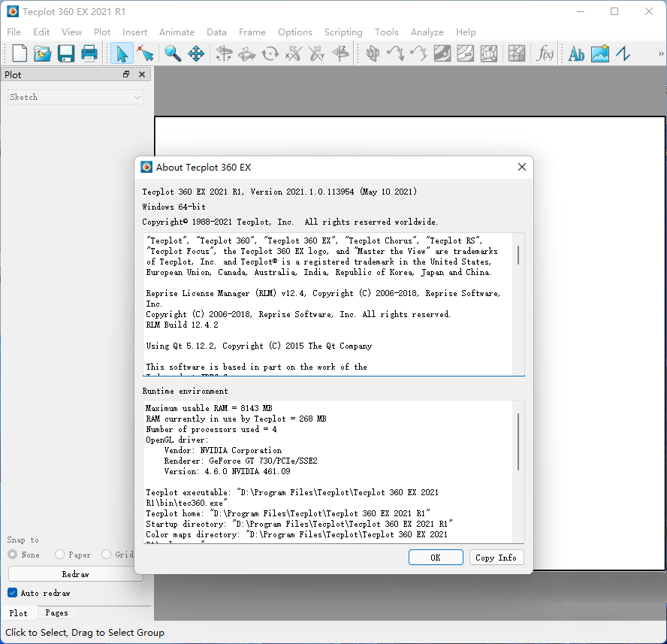The image size is (667, 644).
Task: Select the rollerball rotate tool
Action: (247, 53)
